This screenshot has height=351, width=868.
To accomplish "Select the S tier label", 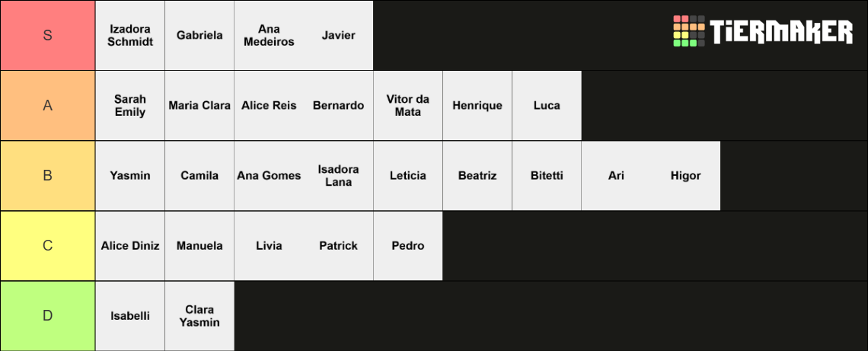I will click(x=48, y=35).
